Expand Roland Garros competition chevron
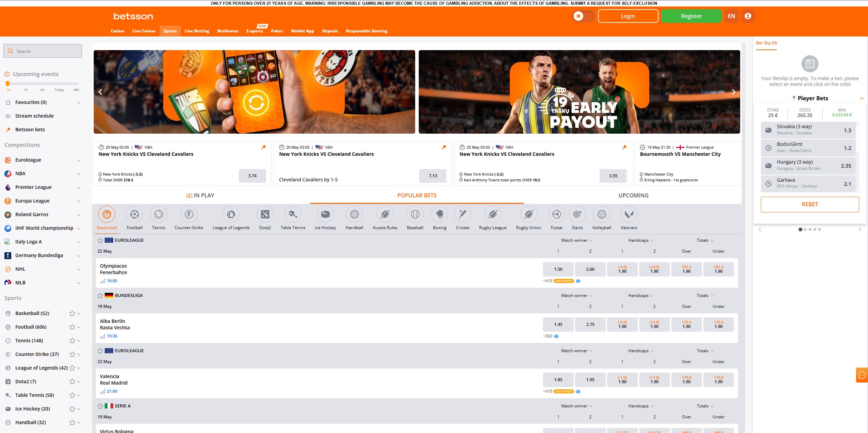 pyautogui.click(x=79, y=215)
